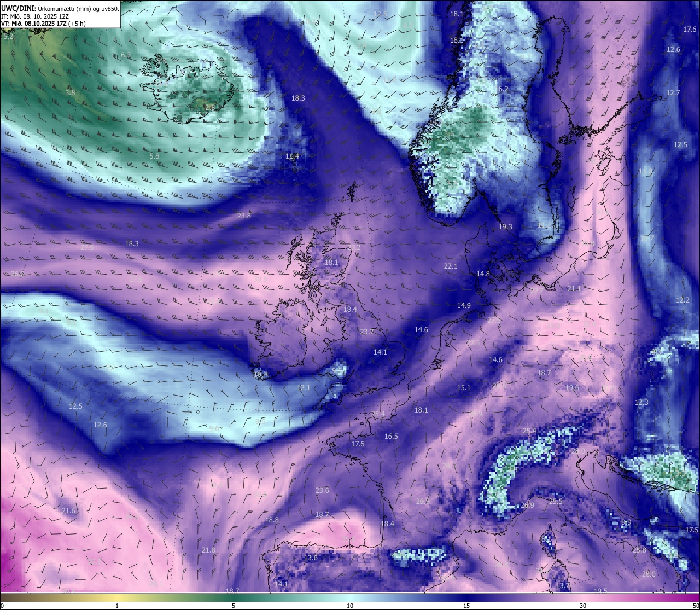Viewport: 700px width, 610px height.
Task: Click the 5.8 value label
Action: pos(155,156)
